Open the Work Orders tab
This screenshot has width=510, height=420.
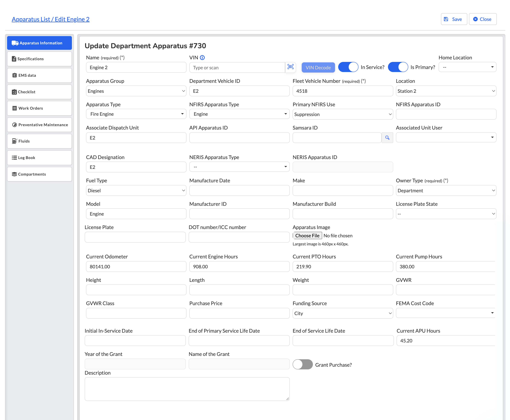pyautogui.click(x=39, y=108)
